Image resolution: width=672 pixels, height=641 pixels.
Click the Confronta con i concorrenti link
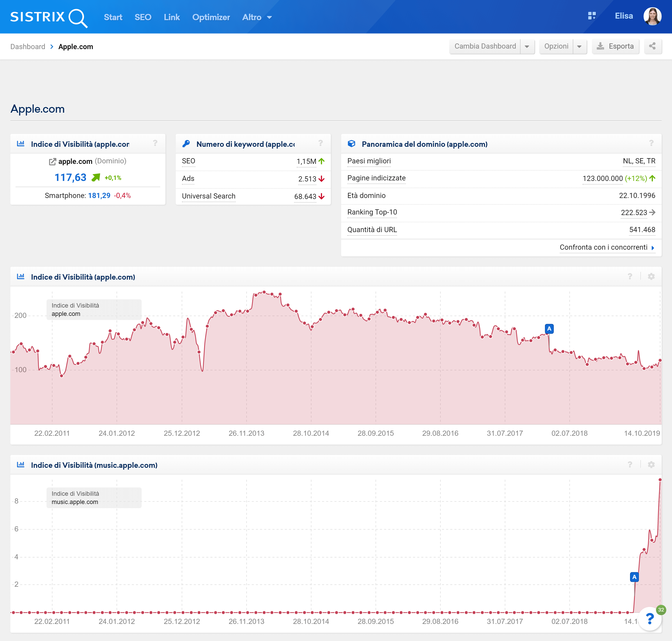[603, 246]
